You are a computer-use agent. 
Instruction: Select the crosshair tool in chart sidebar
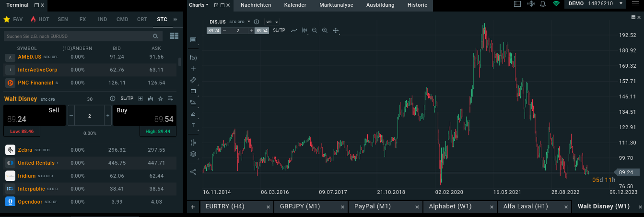point(193,69)
